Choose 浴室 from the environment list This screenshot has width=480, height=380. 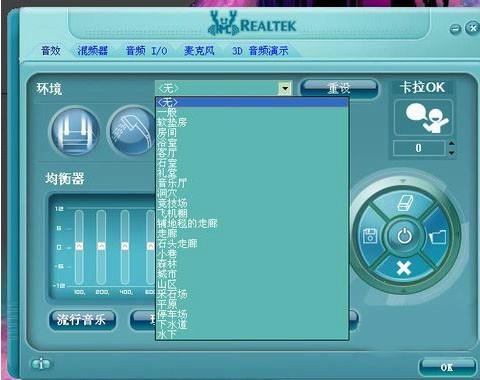[167, 143]
